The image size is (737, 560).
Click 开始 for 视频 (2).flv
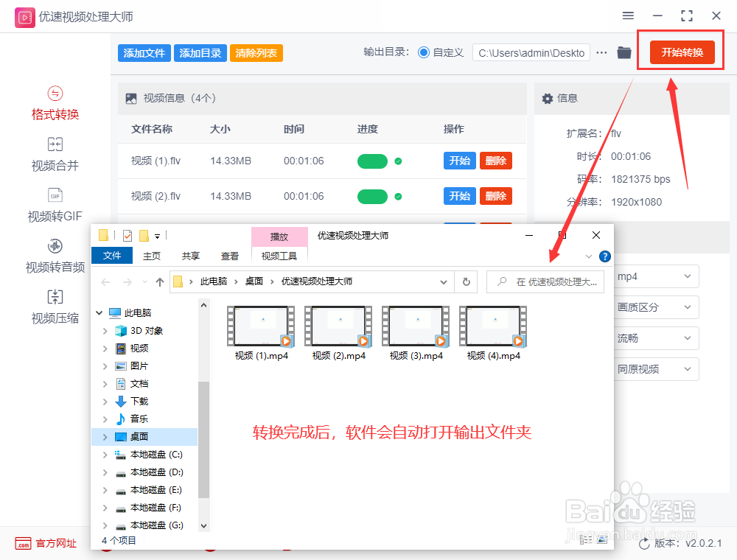460,196
